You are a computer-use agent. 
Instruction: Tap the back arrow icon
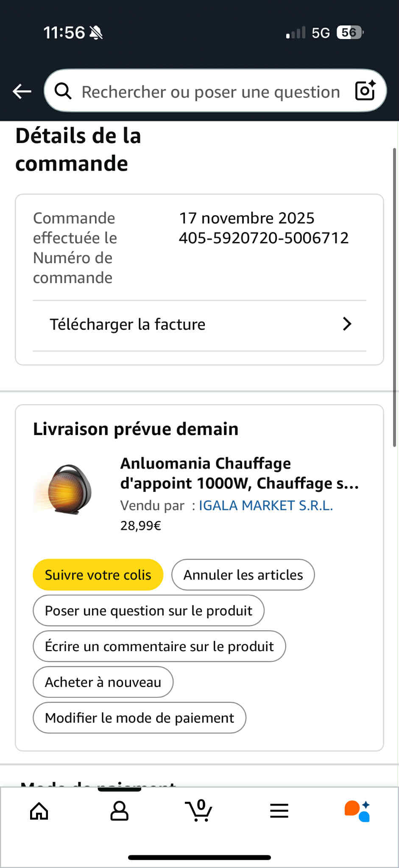[22, 91]
